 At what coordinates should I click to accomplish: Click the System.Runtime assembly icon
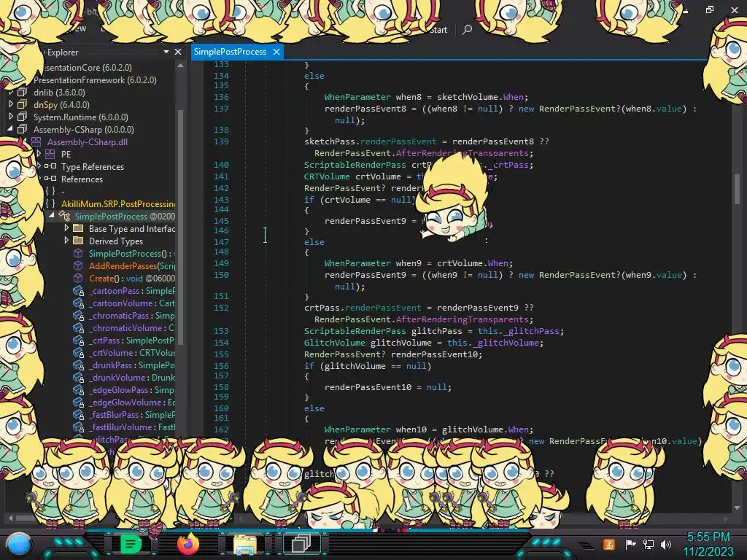22,117
